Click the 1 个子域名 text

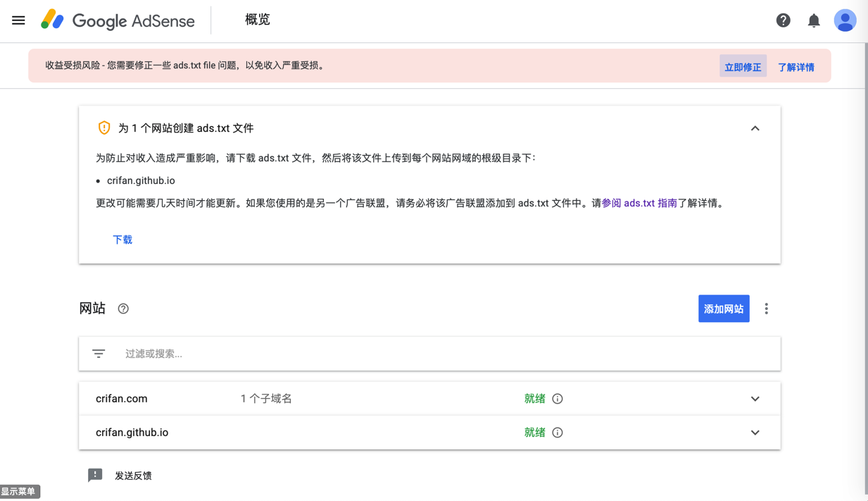point(266,399)
